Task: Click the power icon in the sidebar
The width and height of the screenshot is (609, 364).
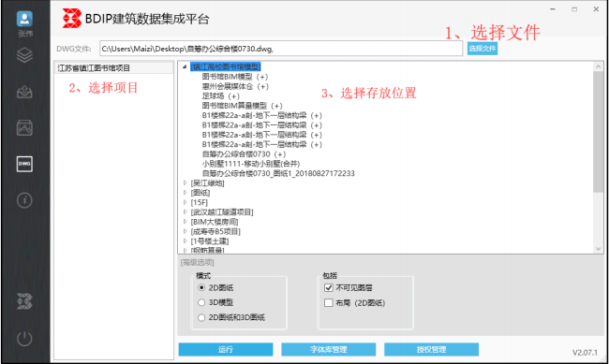Action: click(x=24, y=338)
